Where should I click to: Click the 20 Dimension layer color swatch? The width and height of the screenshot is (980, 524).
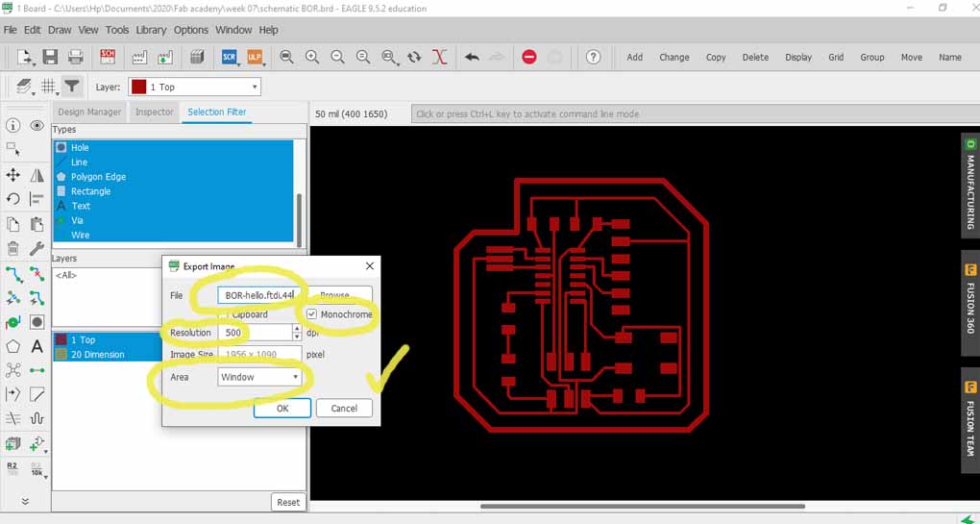pyautogui.click(x=61, y=355)
